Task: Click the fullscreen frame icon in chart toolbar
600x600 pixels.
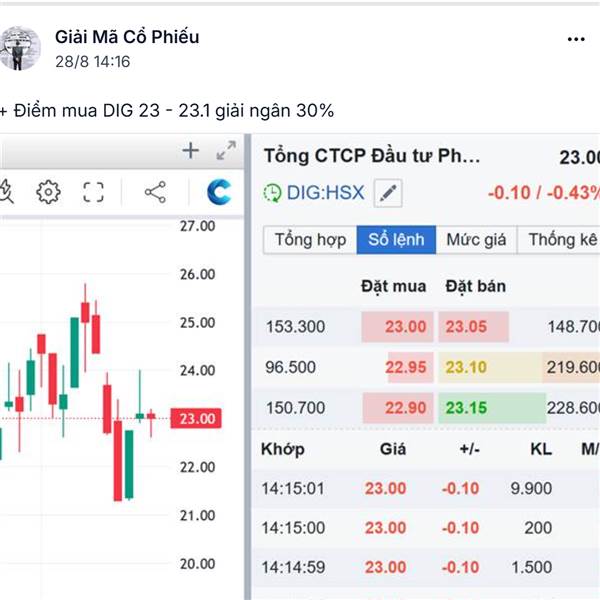Action: click(x=94, y=192)
